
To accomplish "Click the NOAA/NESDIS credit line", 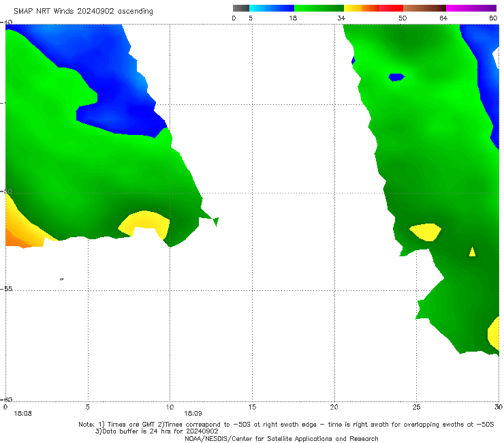I will tap(281, 438).
